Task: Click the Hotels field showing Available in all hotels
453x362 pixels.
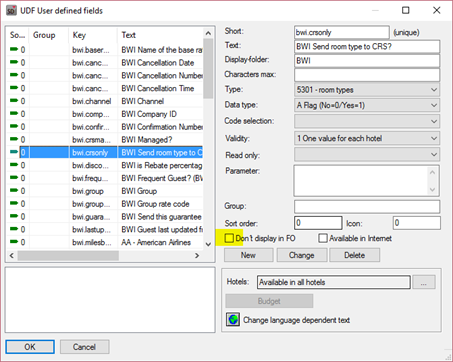Action: point(334,282)
